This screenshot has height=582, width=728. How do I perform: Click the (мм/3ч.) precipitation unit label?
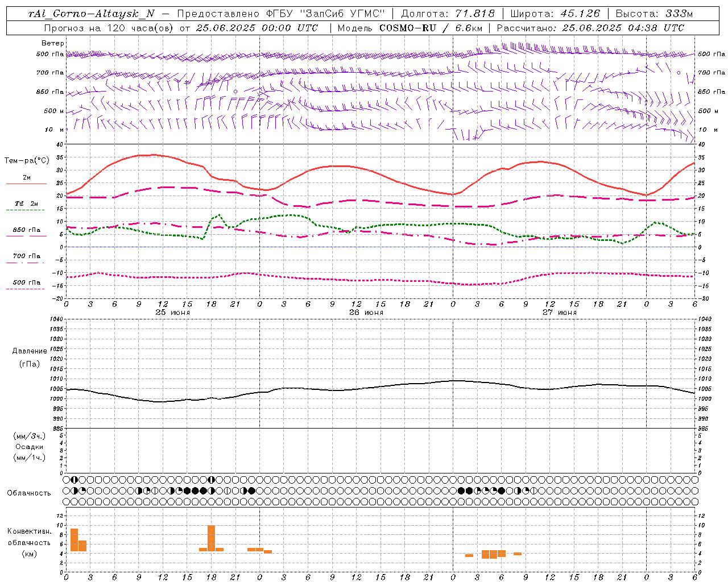point(30,436)
